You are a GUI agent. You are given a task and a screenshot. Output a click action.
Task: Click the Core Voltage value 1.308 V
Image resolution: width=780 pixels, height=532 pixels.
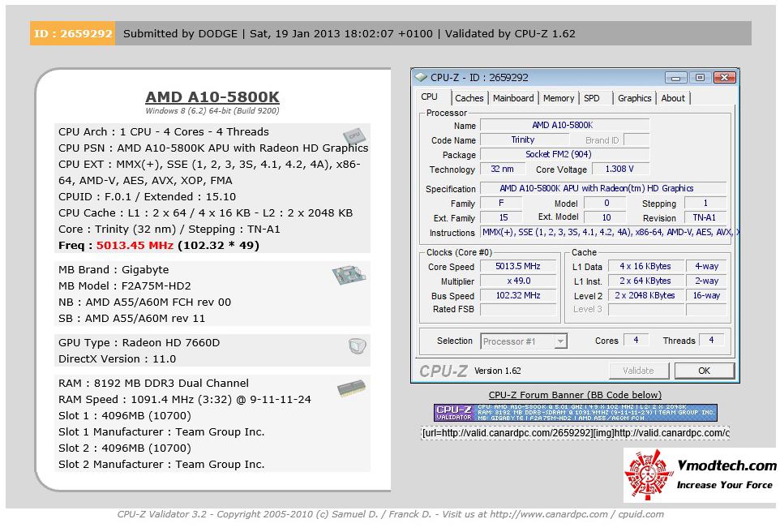click(x=619, y=169)
